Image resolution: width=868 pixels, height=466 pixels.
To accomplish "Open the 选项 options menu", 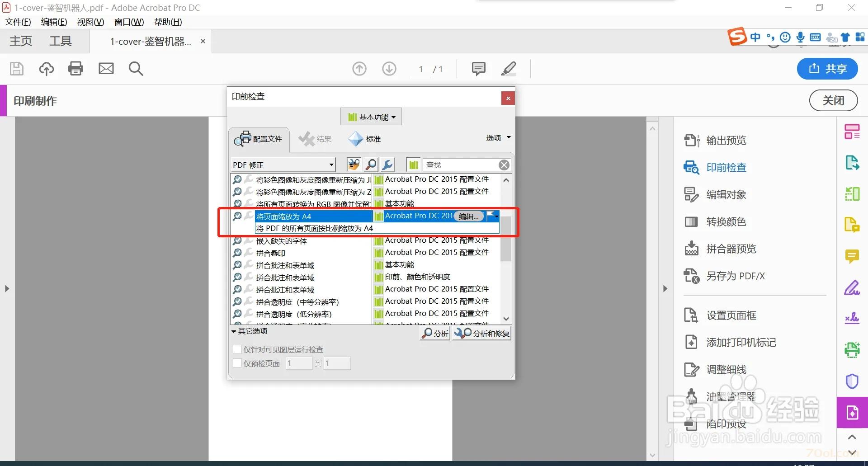I will coord(498,138).
